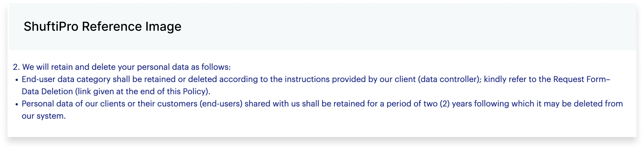Viewport: 644px width, 149px height.
Task: Select the 'We will retain and delete' sentence
Action: (x=126, y=67)
